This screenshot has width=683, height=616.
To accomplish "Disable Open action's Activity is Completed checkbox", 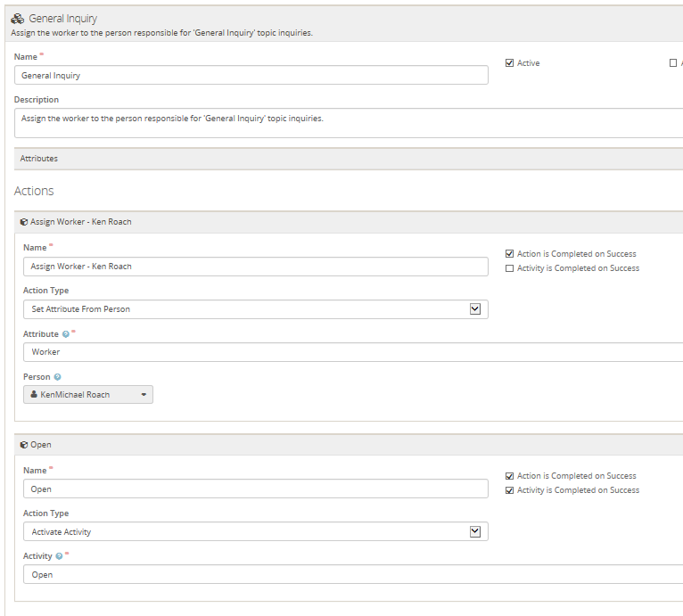I will [x=509, y=490].
